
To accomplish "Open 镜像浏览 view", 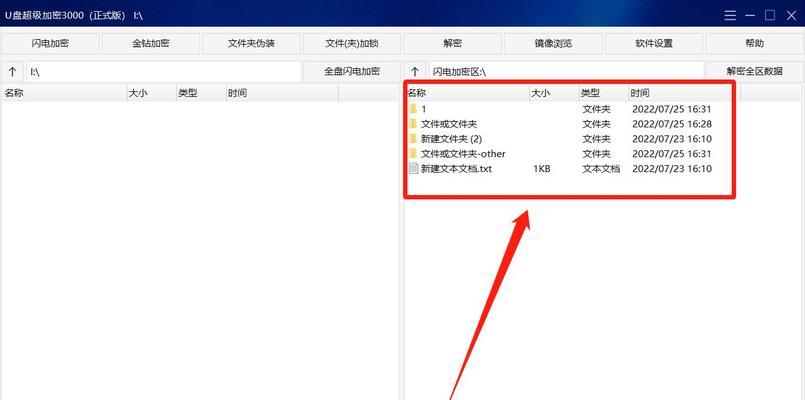I will pyautogui.click(x=553, y=44).
